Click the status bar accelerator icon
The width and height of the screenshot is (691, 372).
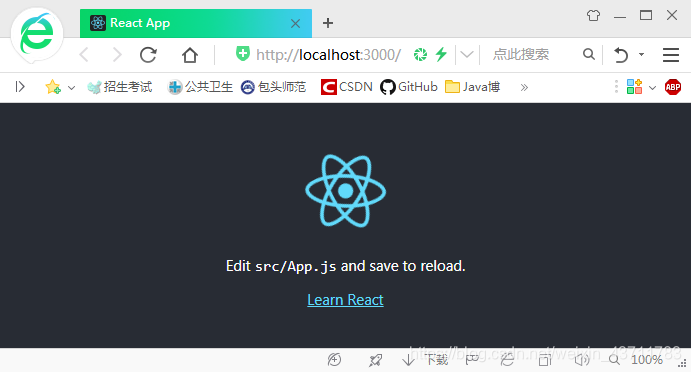[x=334, y=360]
